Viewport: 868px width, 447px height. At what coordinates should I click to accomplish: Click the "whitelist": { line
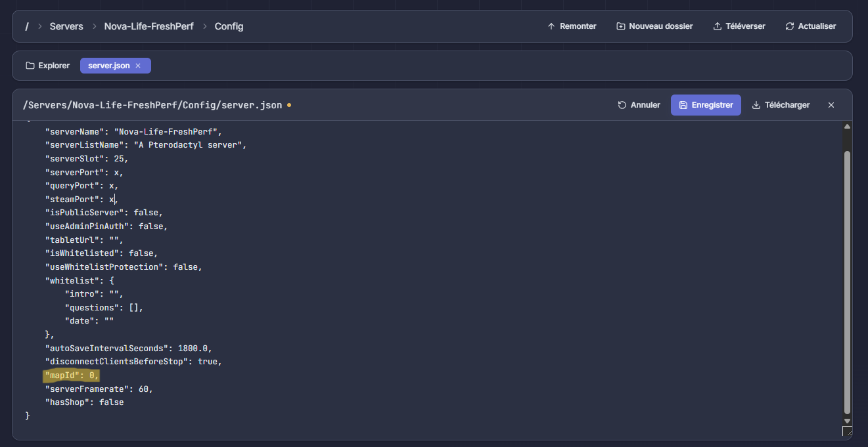point(80,280)
